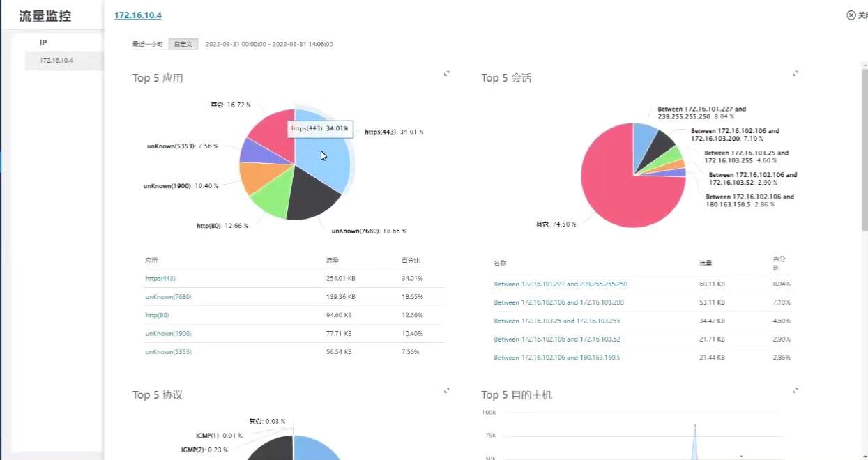This screenshot has height=460, width=868.
Task: Open unKnown(7680) link in application table
Action: pyautogui.click(x=168, y=297)
